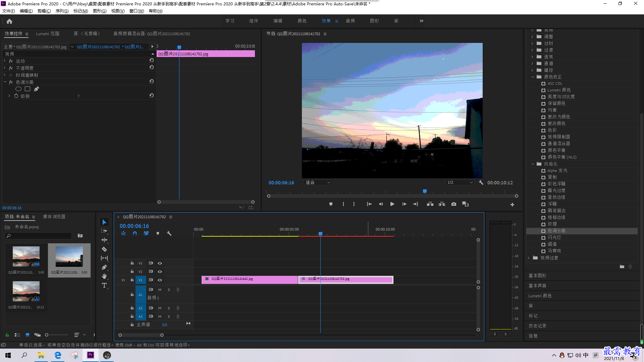Screen dimensions: 644x362
Task: Select the Razor tool
Action: [104, 249]
